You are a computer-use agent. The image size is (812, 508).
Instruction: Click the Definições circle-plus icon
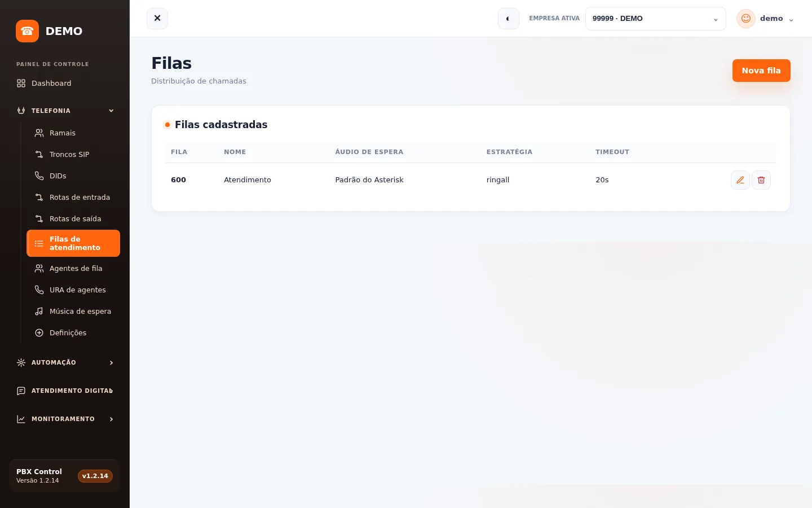click(39, 333)
